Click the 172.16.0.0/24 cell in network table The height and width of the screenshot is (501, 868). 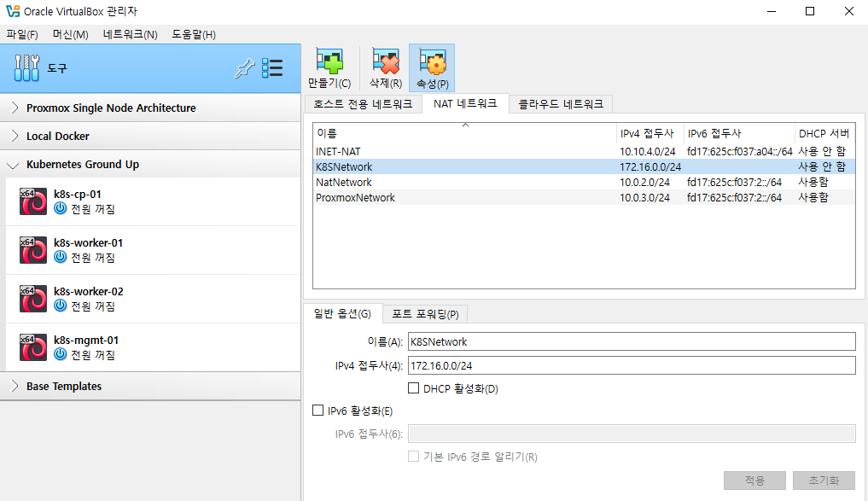click(650, 166)
